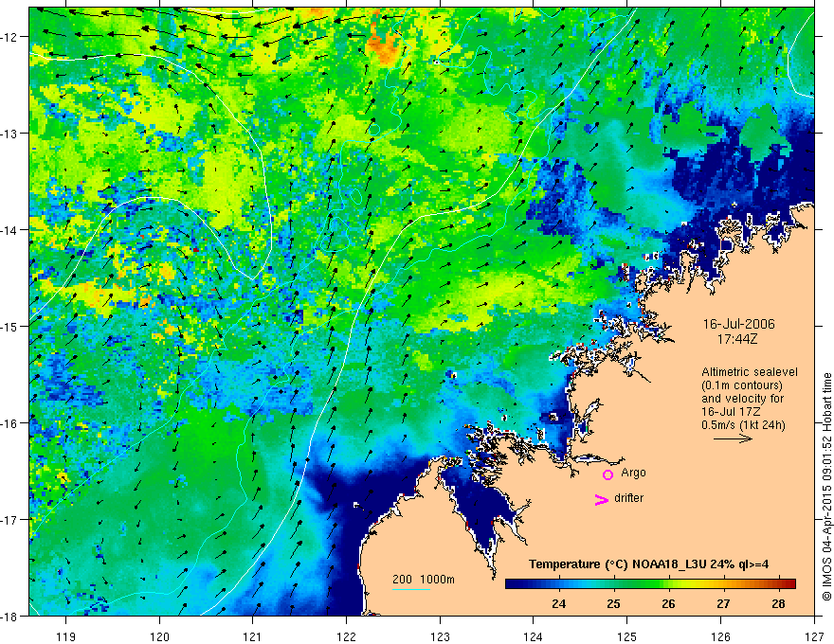
Task: Click the '16-Jul 17Z' caption line
Action: [731, 412]
